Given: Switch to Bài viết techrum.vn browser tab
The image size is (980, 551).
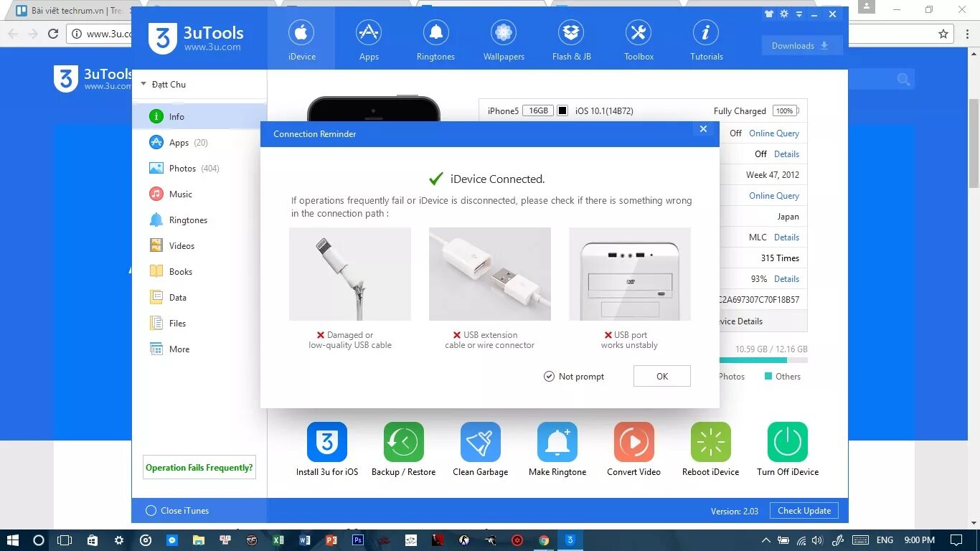Looking at the screenshot, I should coord(70,11).
